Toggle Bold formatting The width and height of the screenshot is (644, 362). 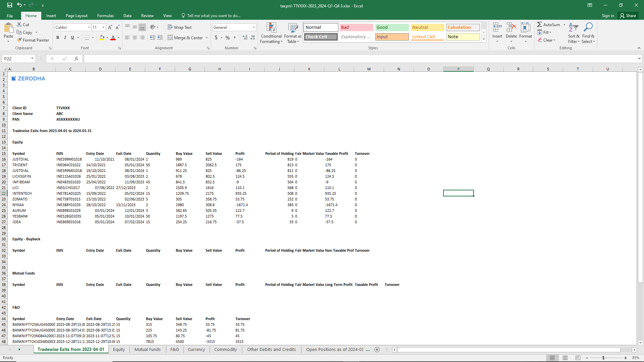[58, 38]
